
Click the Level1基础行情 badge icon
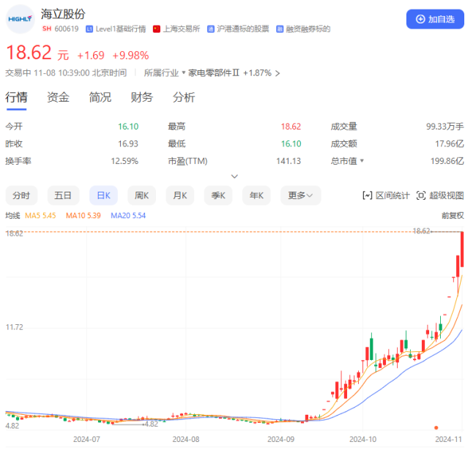[89, 29]
